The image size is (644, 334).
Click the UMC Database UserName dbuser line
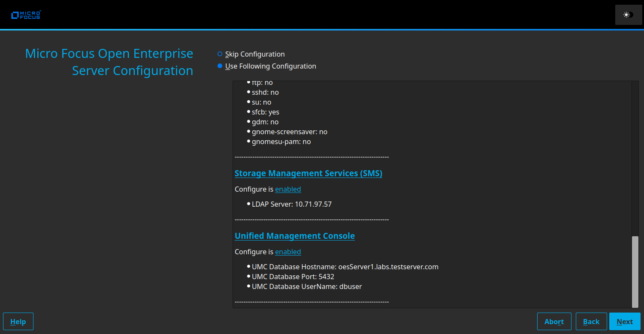point(306,286)
